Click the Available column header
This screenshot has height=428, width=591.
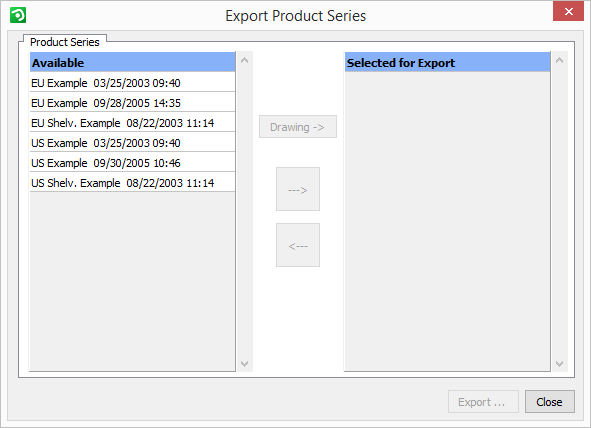click(x=132, y=62)
